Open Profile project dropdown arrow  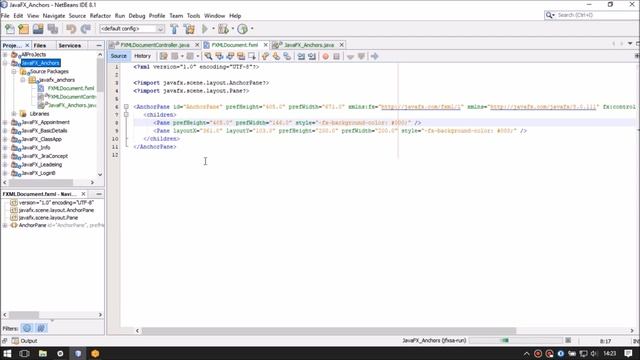coord(252,29)
